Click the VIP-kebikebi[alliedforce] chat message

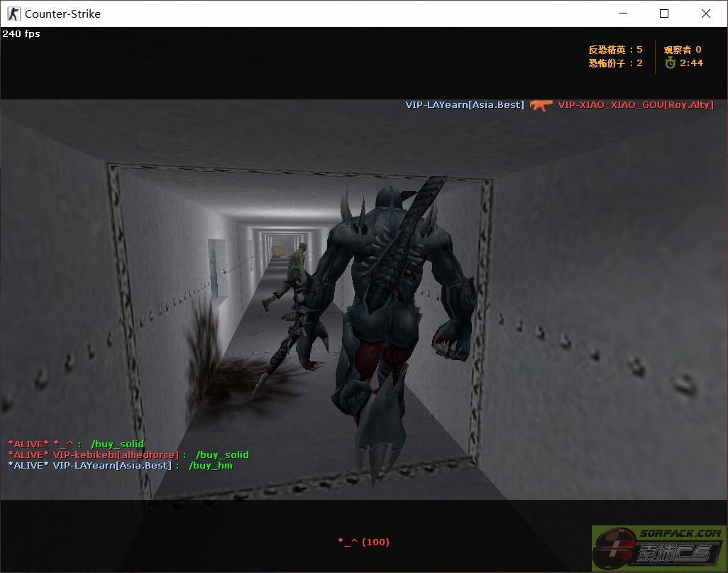coord(128,454)
